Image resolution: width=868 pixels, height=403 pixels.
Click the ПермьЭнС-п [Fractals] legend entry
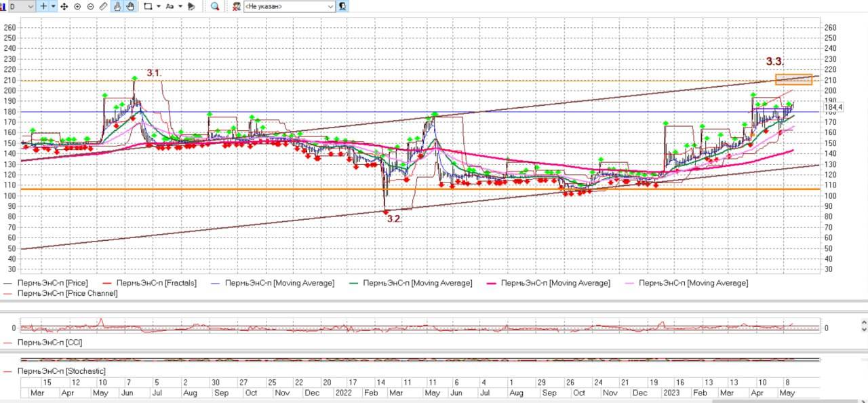click(149, 283)
